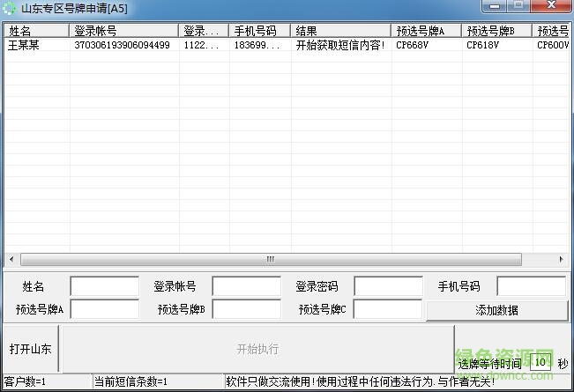Click the 预选号牌B column header
This screenshot has height=392, width=574.
pos(496,31)
